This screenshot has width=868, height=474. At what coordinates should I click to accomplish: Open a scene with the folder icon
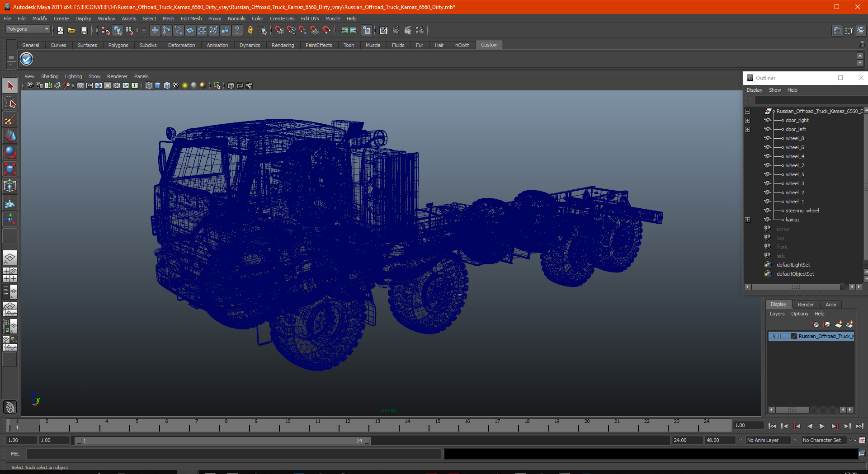(71, 30)
